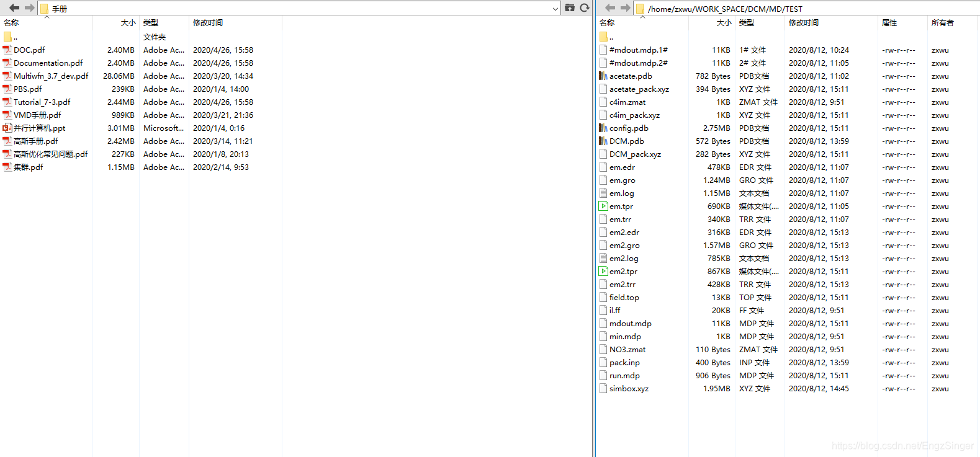Select simbox.xyz file name
Screen dimensions: 980x457
tap(629, 388)
